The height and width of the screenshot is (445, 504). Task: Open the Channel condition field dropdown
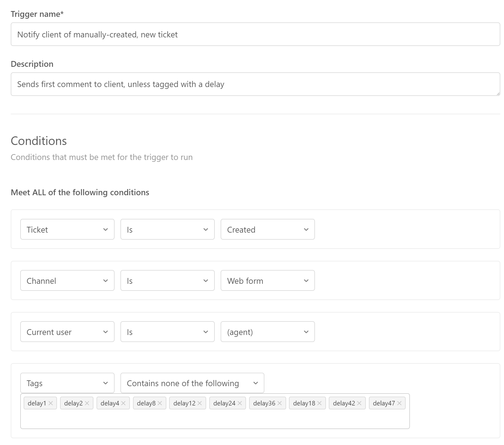67,281
